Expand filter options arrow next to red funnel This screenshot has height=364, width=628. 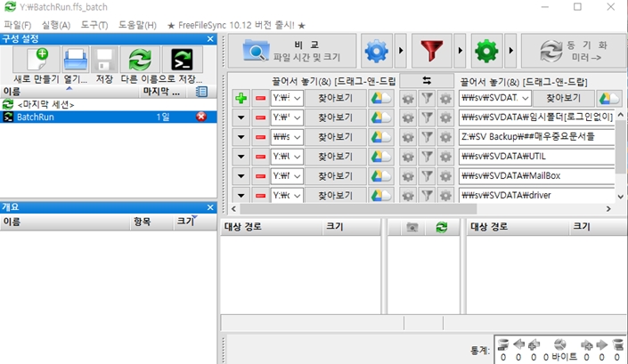[x=460, y=51]
